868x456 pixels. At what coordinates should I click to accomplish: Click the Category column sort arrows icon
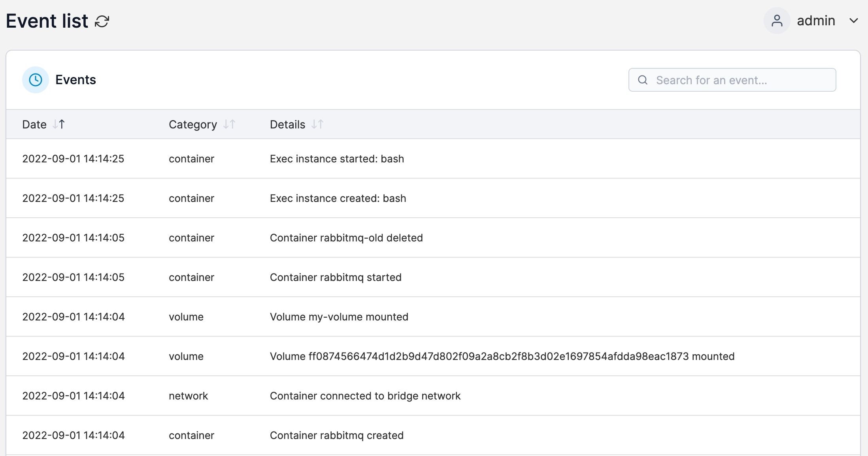[x=229, y=124]
